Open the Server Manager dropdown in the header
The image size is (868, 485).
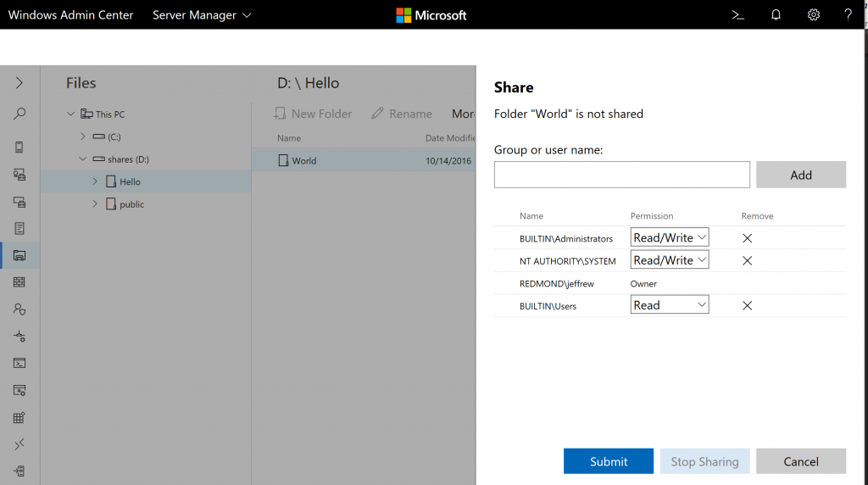click(202, 15)
